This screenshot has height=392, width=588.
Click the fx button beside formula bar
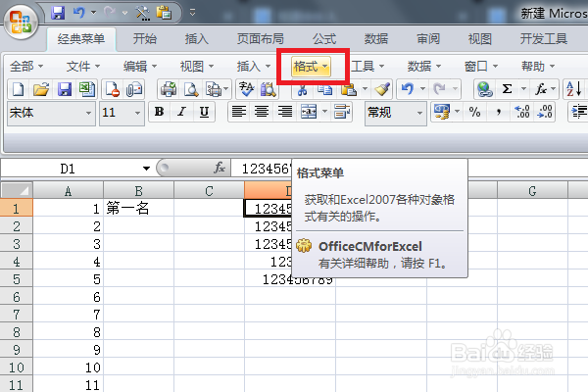point(220,168)
